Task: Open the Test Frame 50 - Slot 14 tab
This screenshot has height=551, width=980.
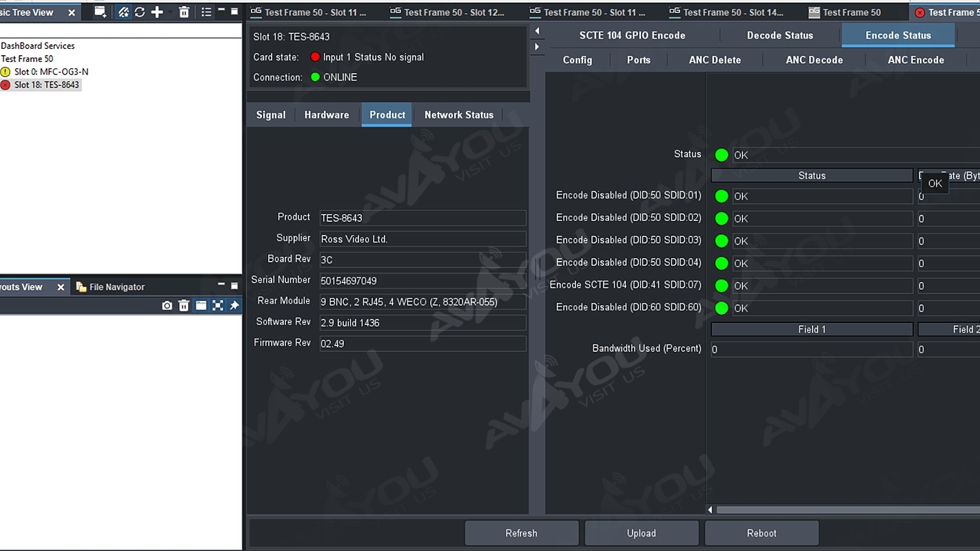Action: [727, 12]
